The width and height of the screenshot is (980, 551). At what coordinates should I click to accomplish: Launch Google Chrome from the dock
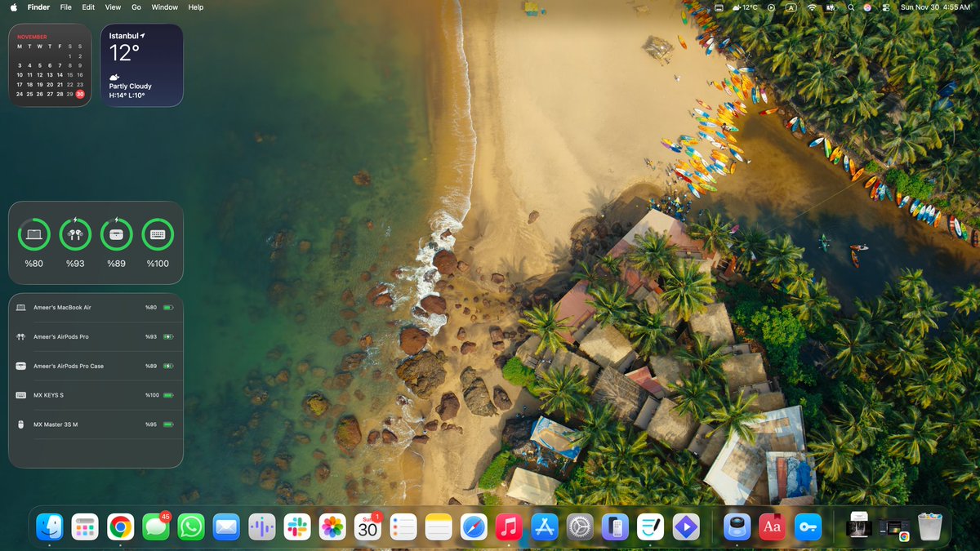[120, 527]
